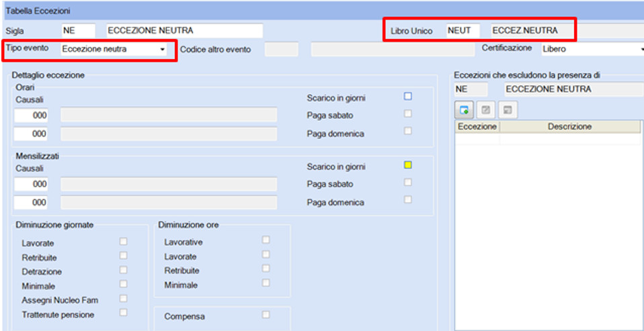Image resolution: width=644 pixels, height=331 pixels.
Task: Toggle Paga domenica checkbox under Mensilizzati
Action: coord(408,200)
